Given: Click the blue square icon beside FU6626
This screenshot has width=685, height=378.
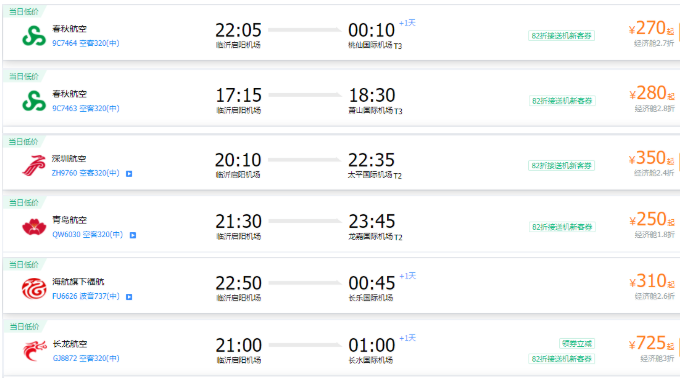Looking at the screenshot, I should click(x=129, y=297).
